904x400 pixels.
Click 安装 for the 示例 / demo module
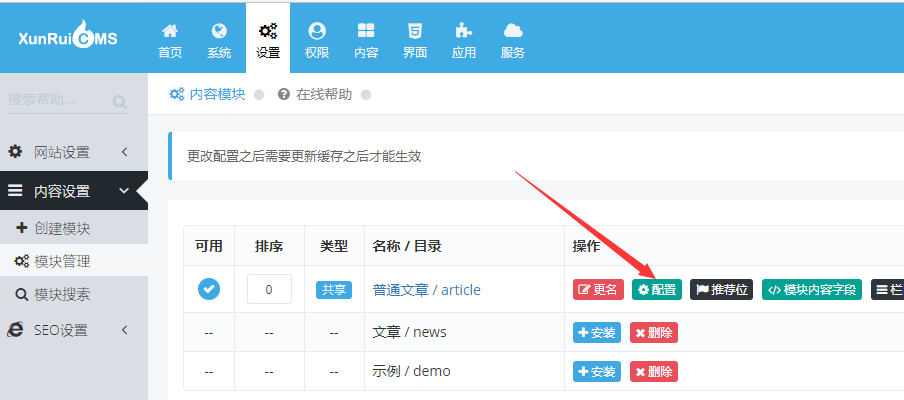click(597, 371)
